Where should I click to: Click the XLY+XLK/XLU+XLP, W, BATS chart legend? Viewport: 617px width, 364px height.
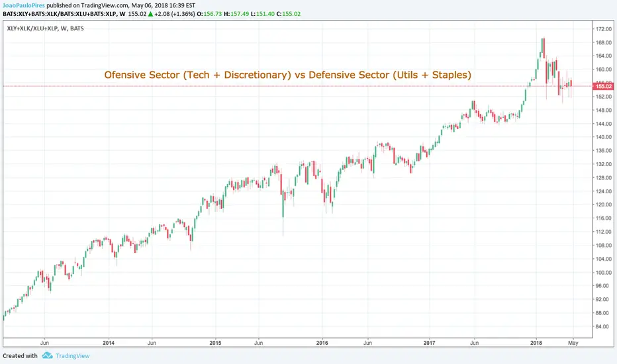pyautogui.click(x=45, y=28)
